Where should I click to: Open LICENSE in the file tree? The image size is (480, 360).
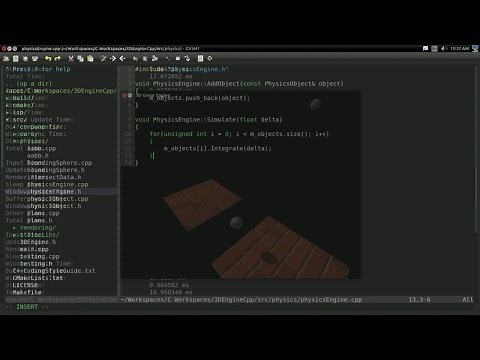pyautogui.click(x=25, y=285)
